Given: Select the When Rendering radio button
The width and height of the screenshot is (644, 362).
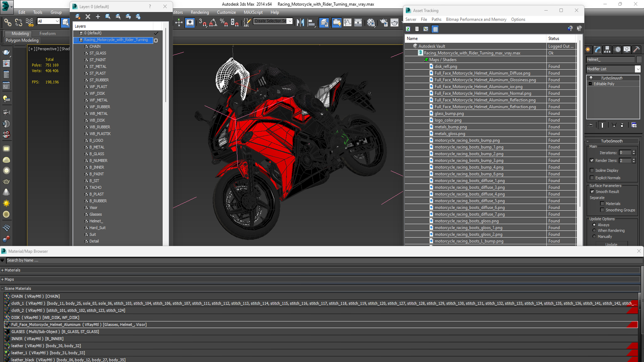Looking at the screenshot, I should [x=594, y=231].
